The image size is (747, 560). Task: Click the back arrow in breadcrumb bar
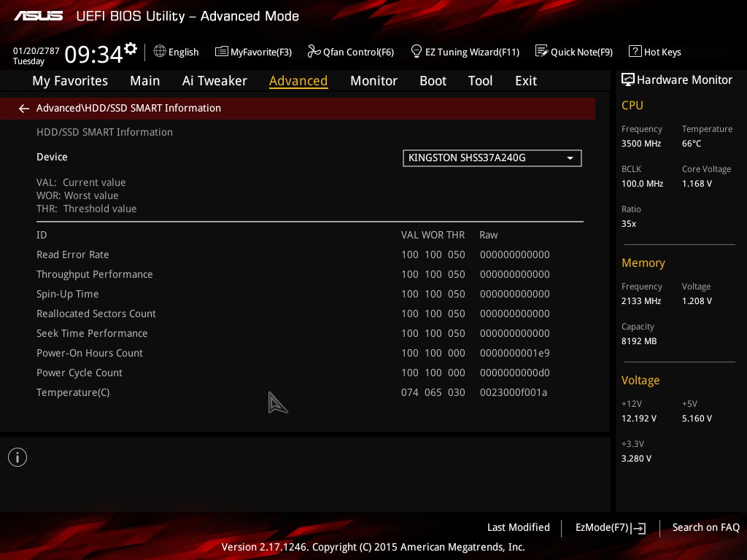[24, 109]
